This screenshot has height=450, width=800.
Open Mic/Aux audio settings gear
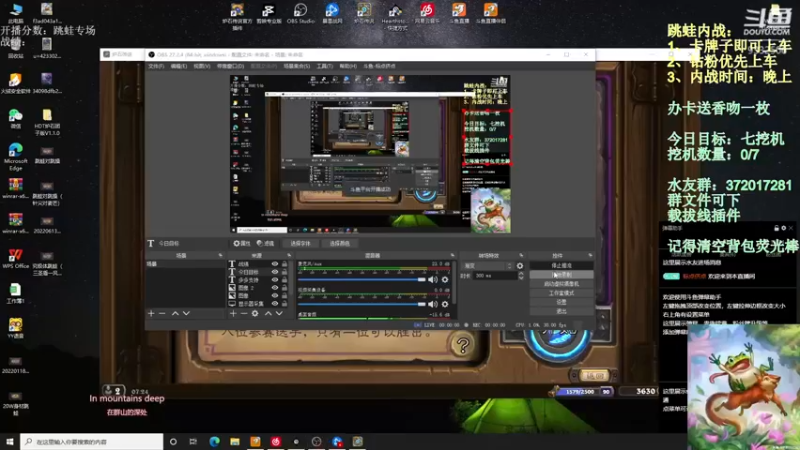(445, 280)
